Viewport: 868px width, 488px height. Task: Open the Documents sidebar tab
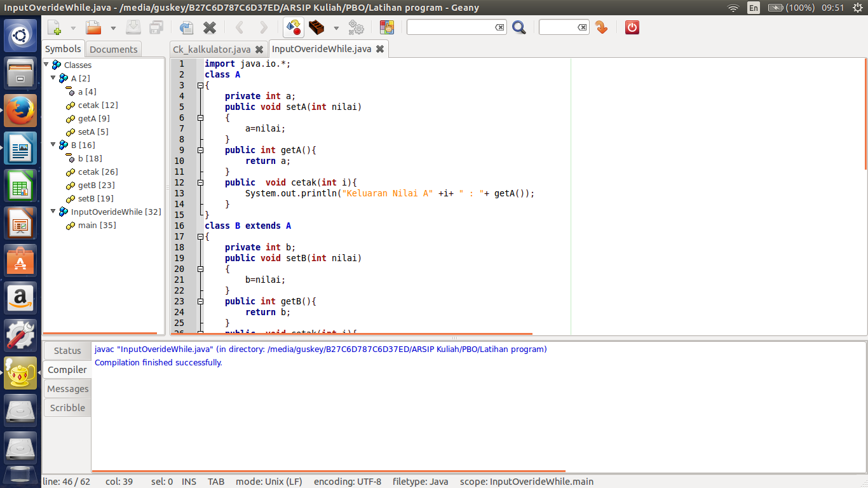(113, 49)
